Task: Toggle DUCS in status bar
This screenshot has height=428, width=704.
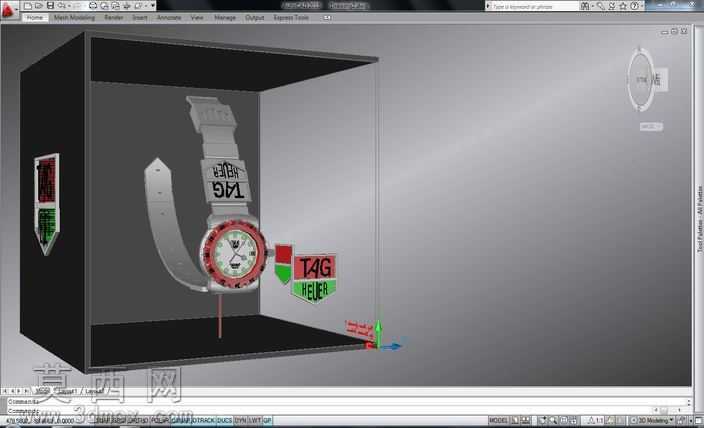Action: click(x=224, y=421)
